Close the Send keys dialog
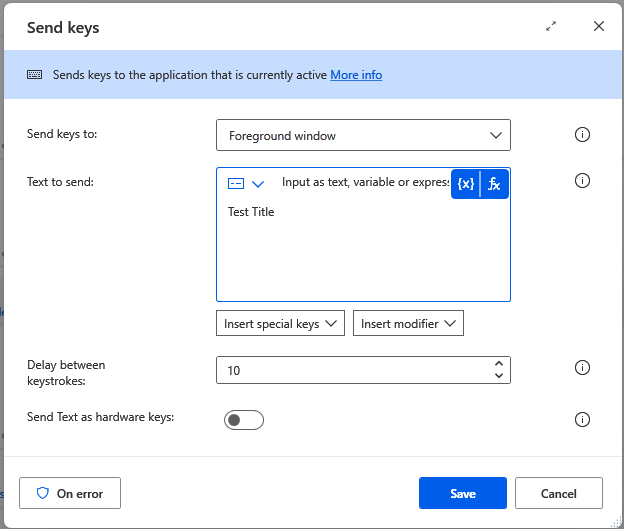624x529 pixels. [599, 26]
